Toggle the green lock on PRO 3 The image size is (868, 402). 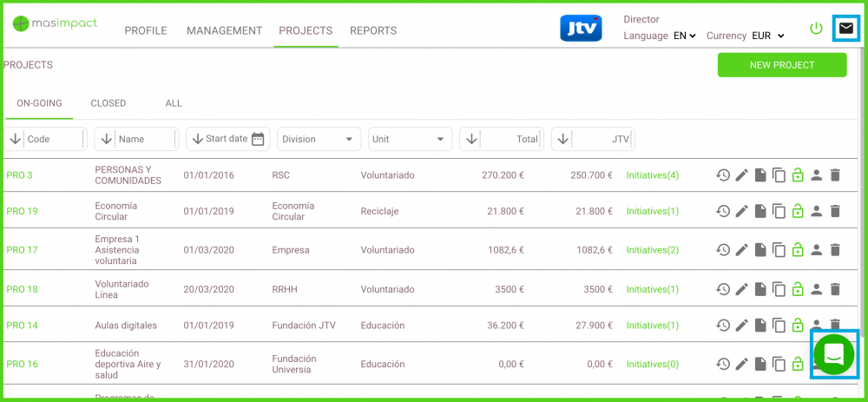798,175
